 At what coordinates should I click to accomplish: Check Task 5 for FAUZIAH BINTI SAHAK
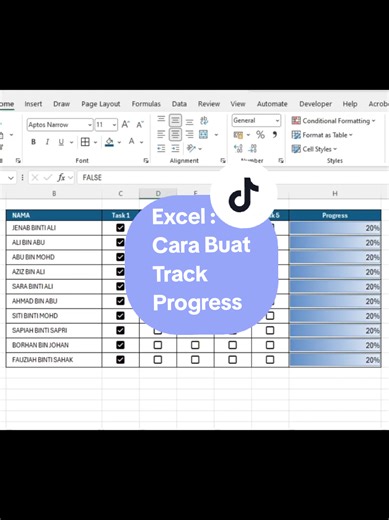(270, 360)
